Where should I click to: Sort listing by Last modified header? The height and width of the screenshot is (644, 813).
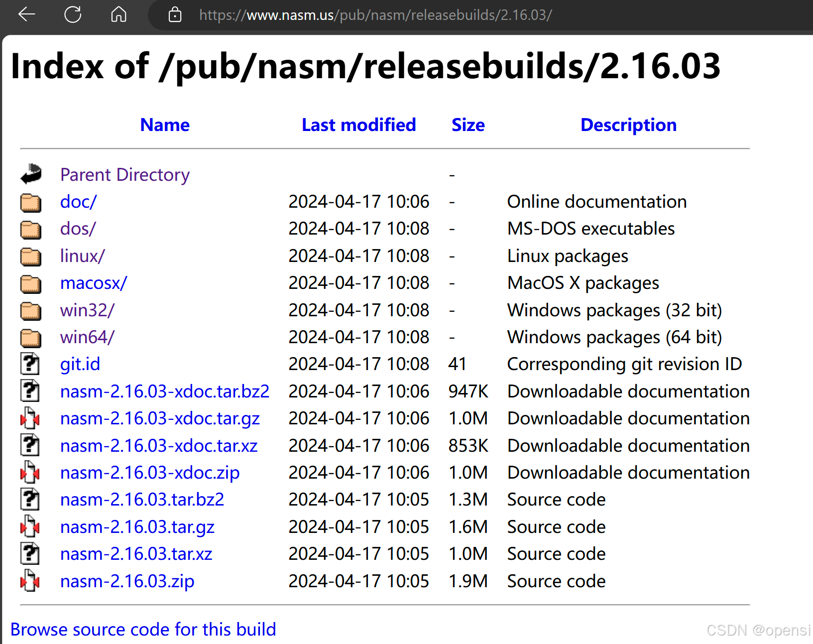[x=358, y=125]
